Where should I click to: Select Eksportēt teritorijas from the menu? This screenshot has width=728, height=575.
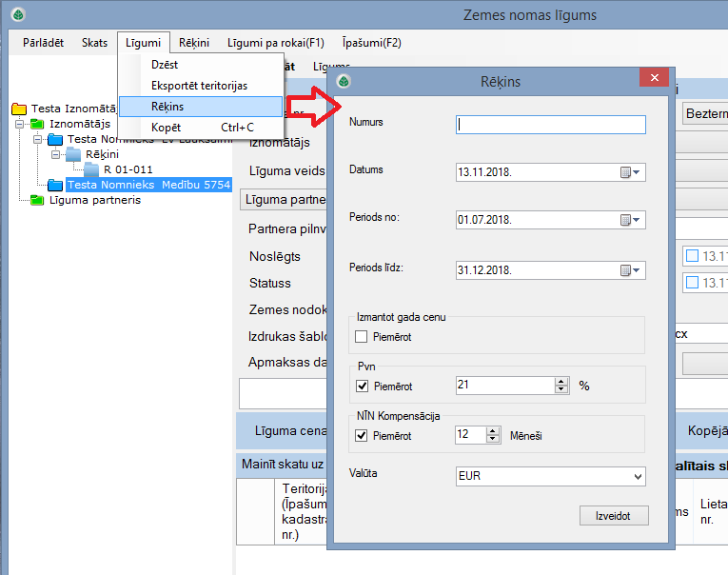[199, 86]
